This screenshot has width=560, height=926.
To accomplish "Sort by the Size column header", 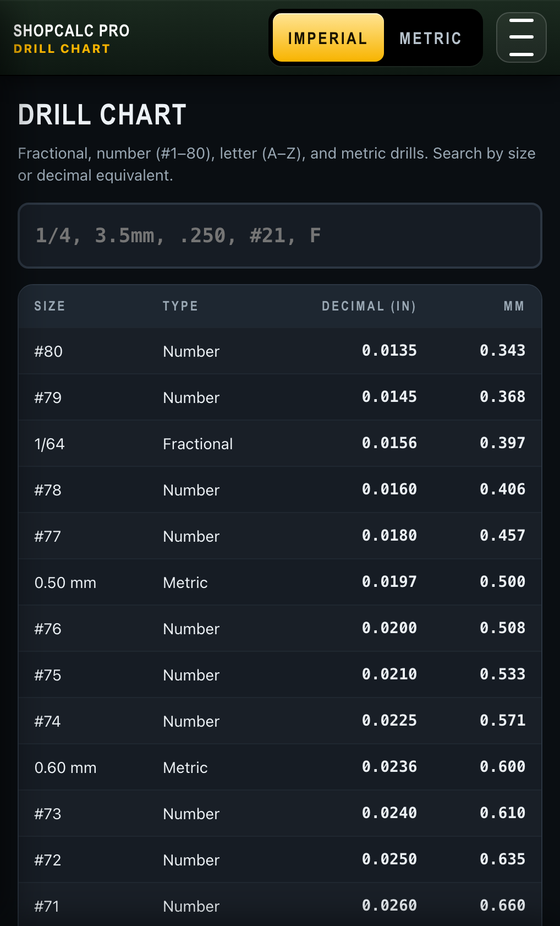I will tap(50, 306).
